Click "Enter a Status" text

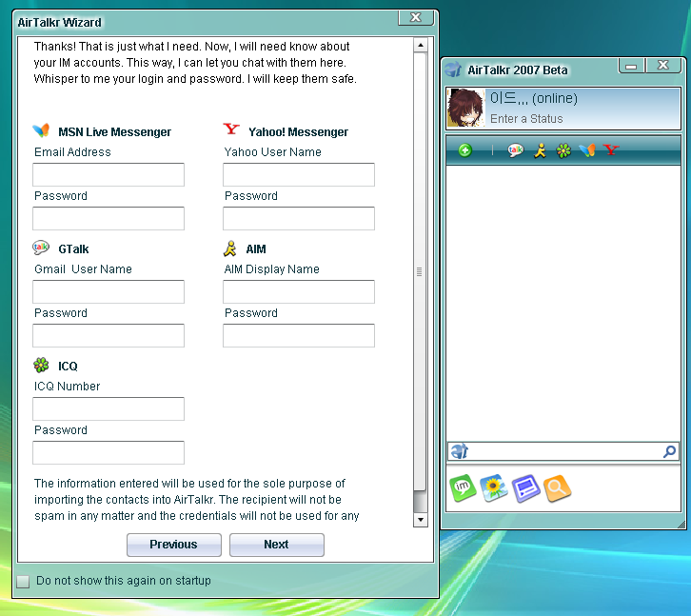[526, 119]
